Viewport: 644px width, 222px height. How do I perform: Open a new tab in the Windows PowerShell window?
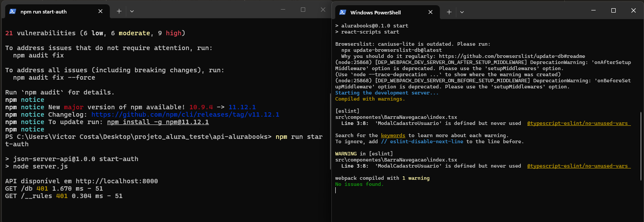click(x=449, y=12)
